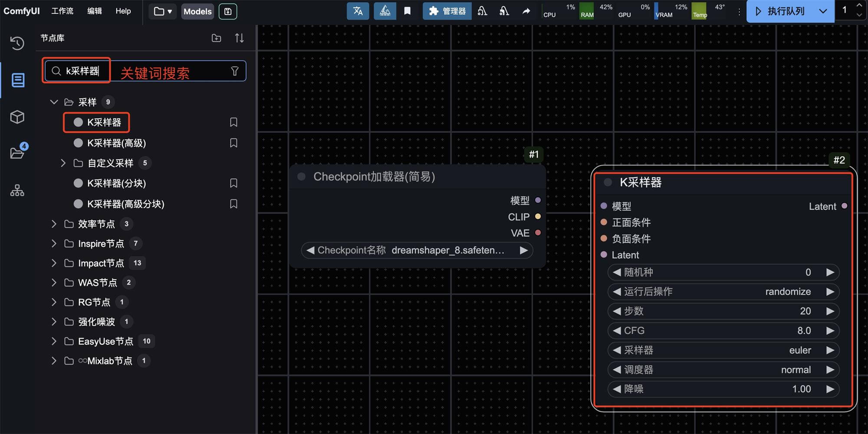Viewport: 868px width, 434px height.
Task: Open the 工作流 menu
Action: click(62, 11)
